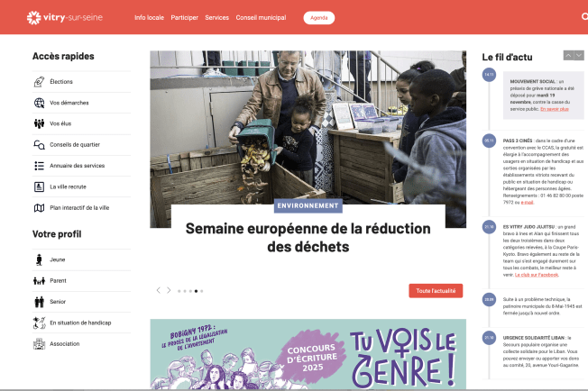This screenshot has width=588, height=391.
Task: Open the Conseils de quartier chat icon
Action: (40, 144)
